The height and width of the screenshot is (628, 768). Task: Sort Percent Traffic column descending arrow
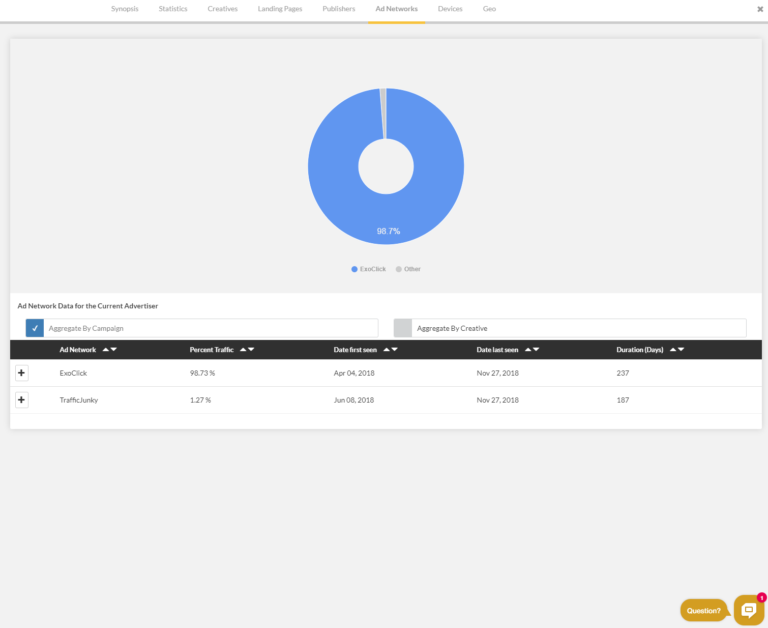(250, 349)
